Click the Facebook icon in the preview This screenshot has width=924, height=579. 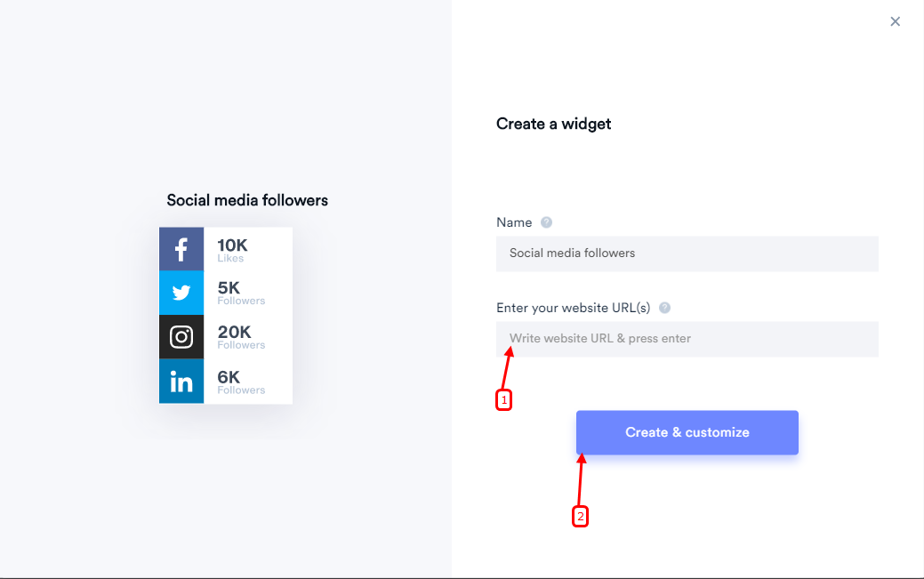tap(181, 249)
